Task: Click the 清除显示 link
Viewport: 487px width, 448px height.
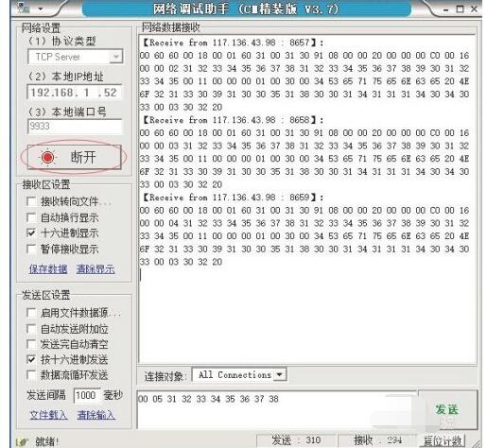Action: pos(96,269)
